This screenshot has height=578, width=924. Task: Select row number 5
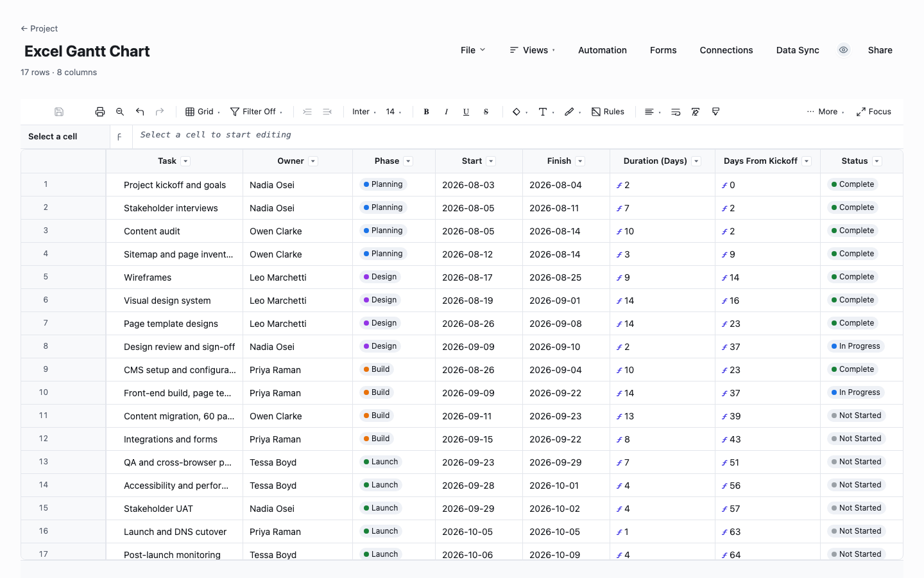pyautogui.click(x=46, y=277)
